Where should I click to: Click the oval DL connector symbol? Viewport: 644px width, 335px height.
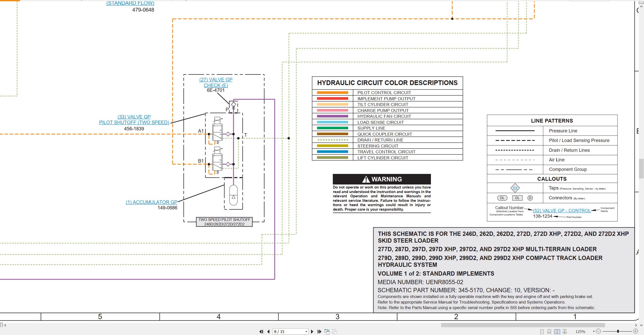click(502, 198)
